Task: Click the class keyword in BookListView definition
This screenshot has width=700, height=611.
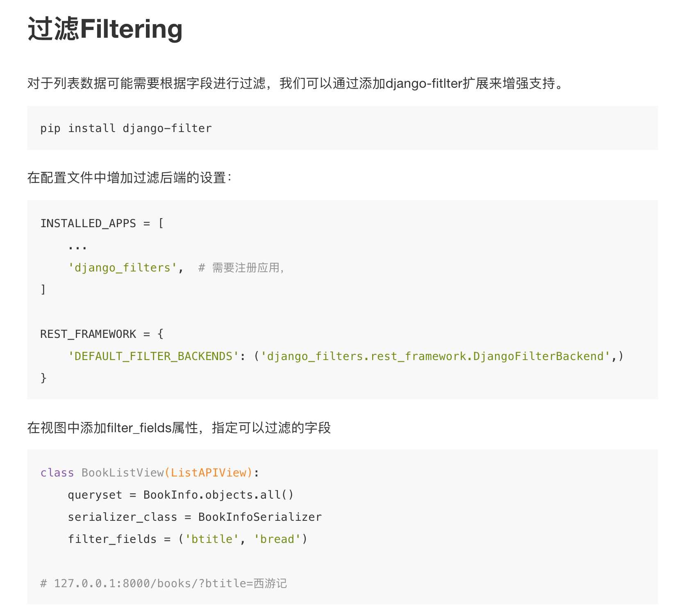Action: point(57,473)
